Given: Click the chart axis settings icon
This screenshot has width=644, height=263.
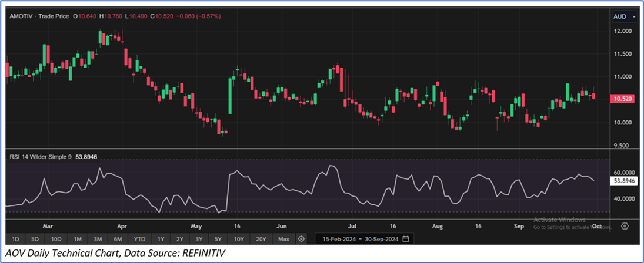Looking at the screenshot, I should point(625,226).
